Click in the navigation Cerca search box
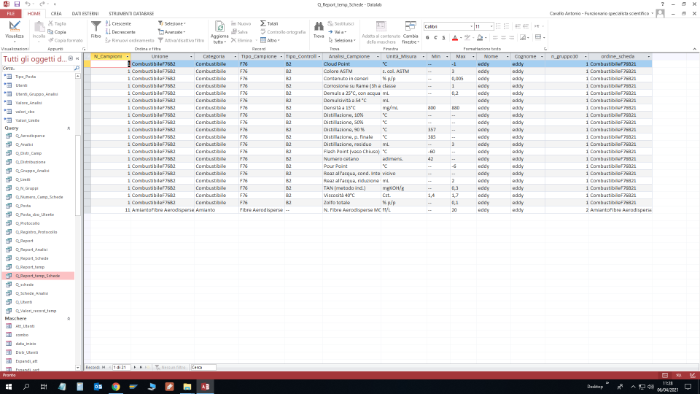This screenshot has height=394, width=700. pyautogui.click(x=38, y=68)
